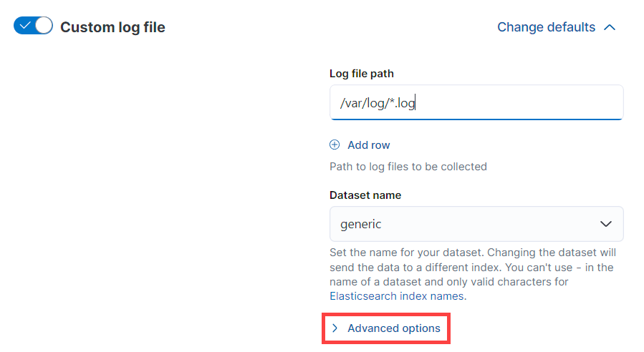The width and height of the screenshot is (644, 352).
Task: Click the Dataset name dropdown arrow
Action: click(606, 224)
